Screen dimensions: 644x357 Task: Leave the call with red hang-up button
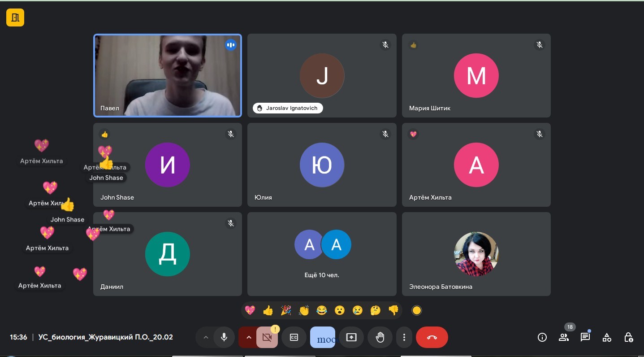(x=432, y=337)
